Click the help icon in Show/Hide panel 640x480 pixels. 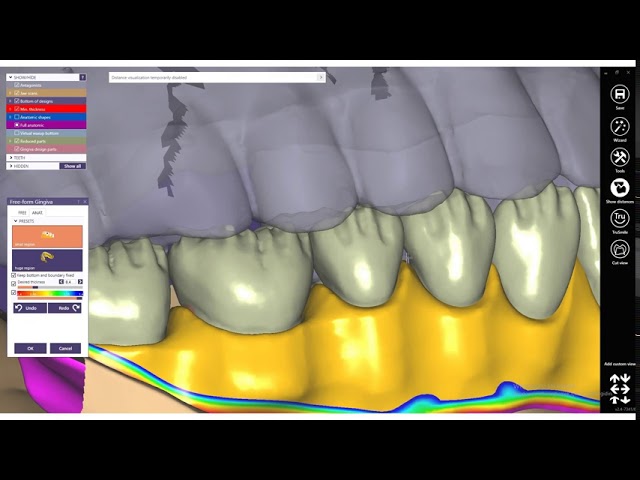tap(81, 77)
